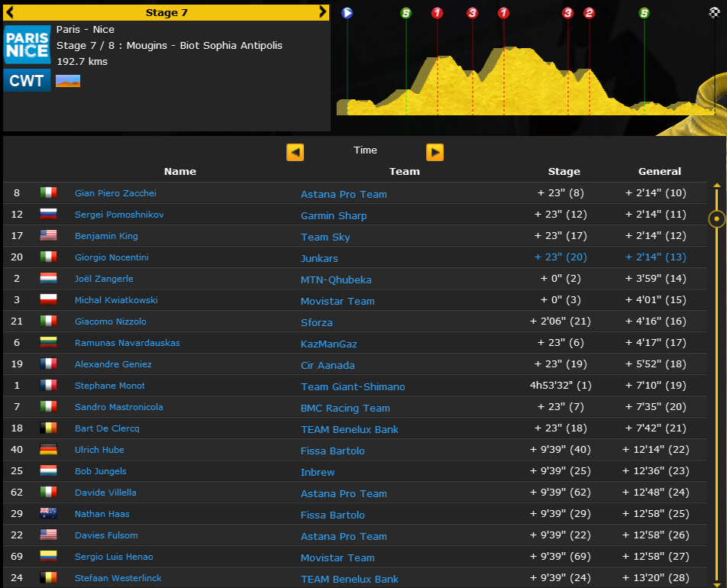Click the first green sprint marker on the profile
The width and height of the screenshot is (727, 588).
pyautogui.click(x=406, y=13)
